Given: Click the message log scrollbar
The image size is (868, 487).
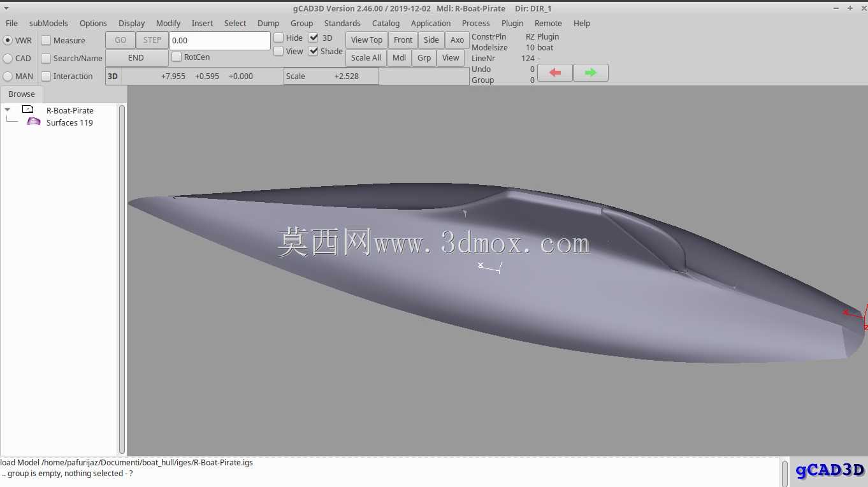Looking at the screenshot, I should click(785, 473).
